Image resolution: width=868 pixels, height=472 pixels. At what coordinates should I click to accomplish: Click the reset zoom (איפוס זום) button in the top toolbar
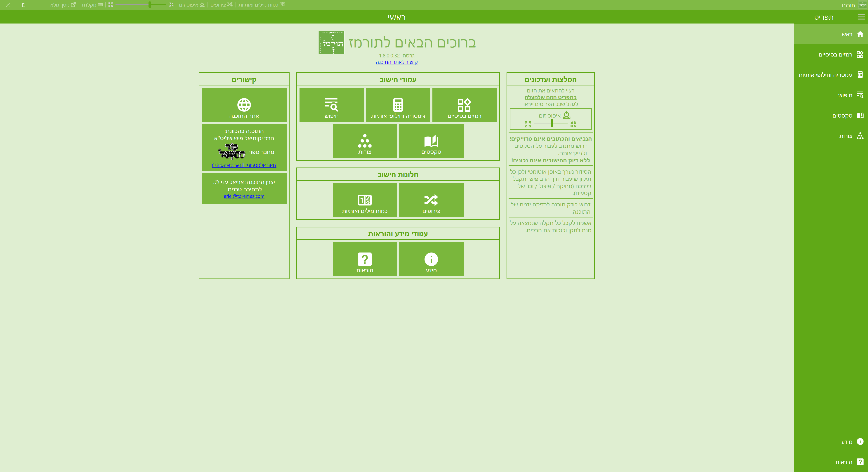tap(192, 5)
